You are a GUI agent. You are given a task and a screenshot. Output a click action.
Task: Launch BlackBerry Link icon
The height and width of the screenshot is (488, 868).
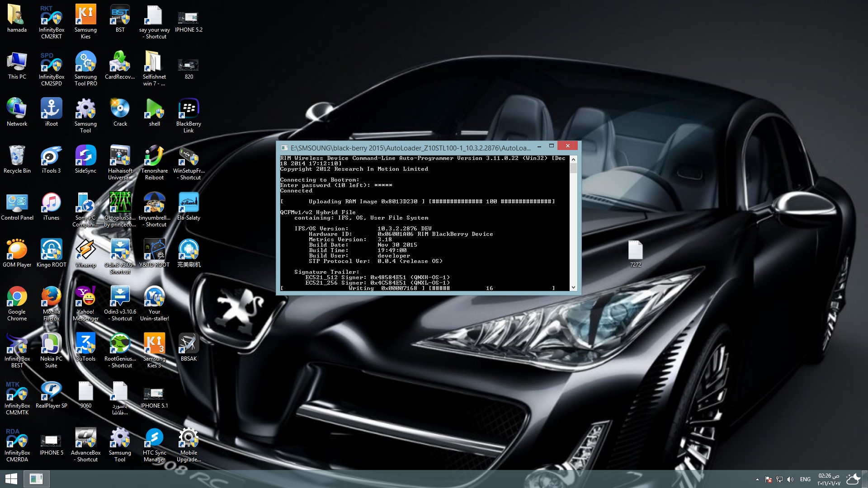point(189,116)
